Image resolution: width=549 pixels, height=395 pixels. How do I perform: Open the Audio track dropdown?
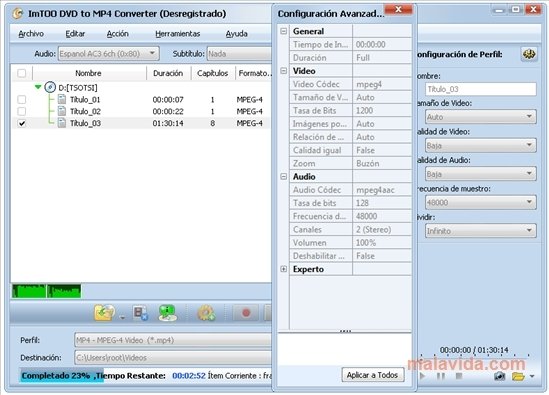109,54
